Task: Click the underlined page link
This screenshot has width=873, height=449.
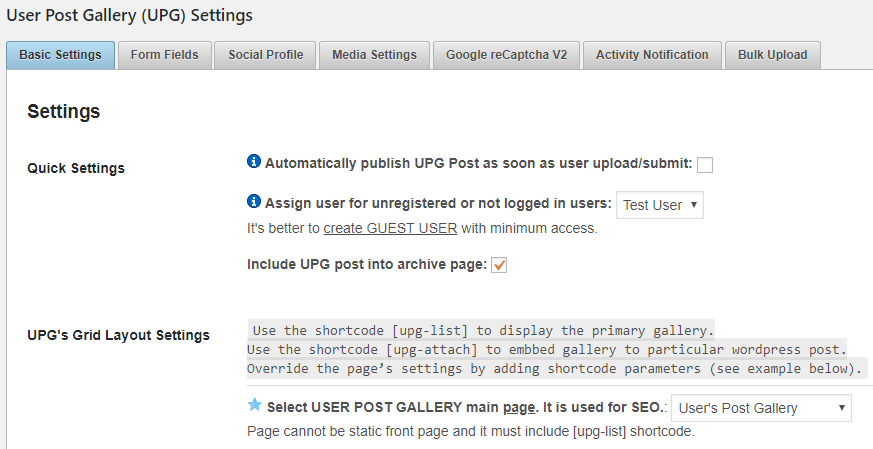Action: [519, 408]
